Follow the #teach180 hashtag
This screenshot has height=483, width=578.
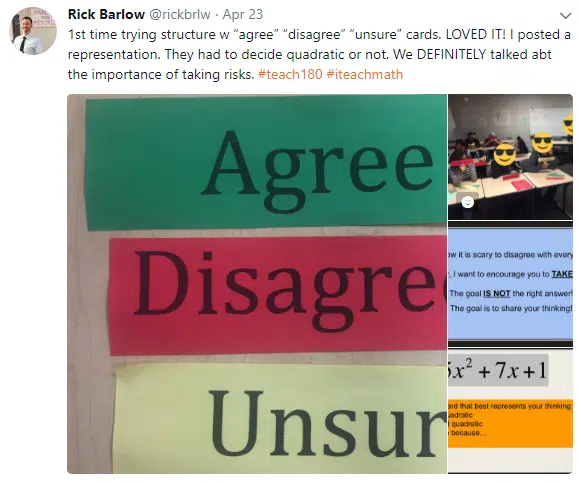[x=290, y=74]
